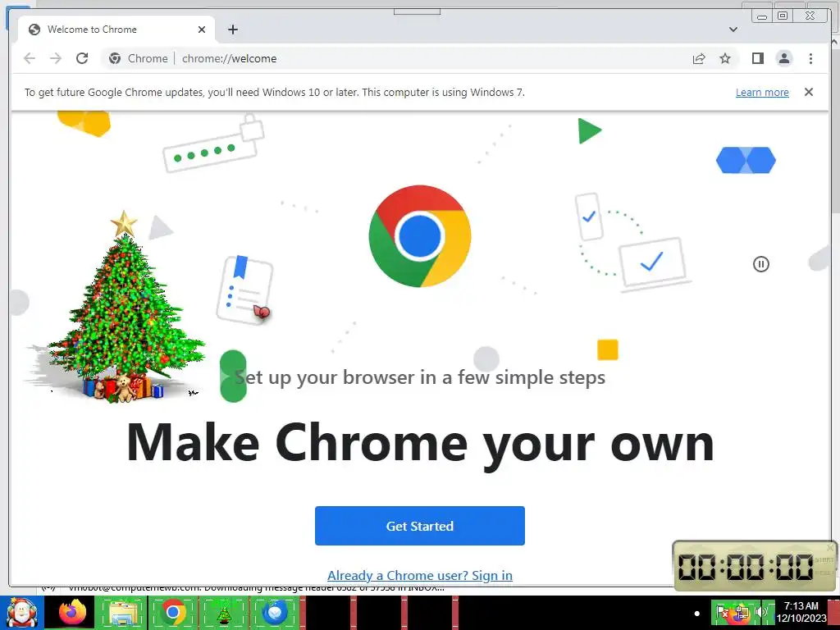Click the Forward navigation arrow

coord(56,58)
